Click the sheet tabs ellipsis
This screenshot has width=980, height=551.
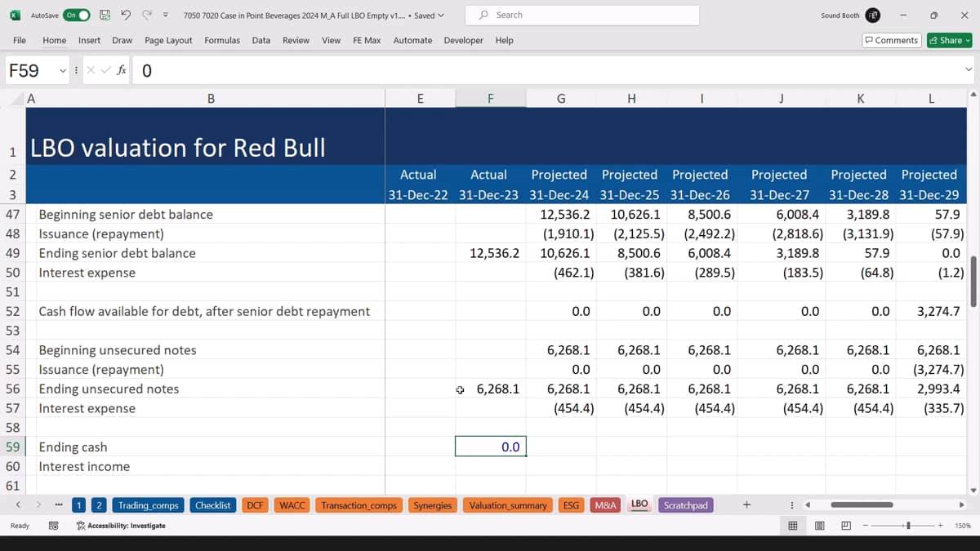[59, 505]
